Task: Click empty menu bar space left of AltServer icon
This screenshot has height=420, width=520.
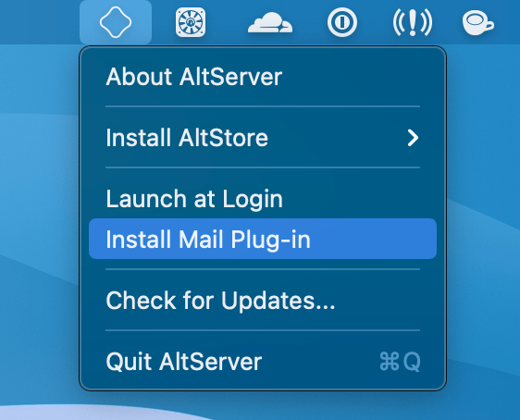Action: (40, 22)
